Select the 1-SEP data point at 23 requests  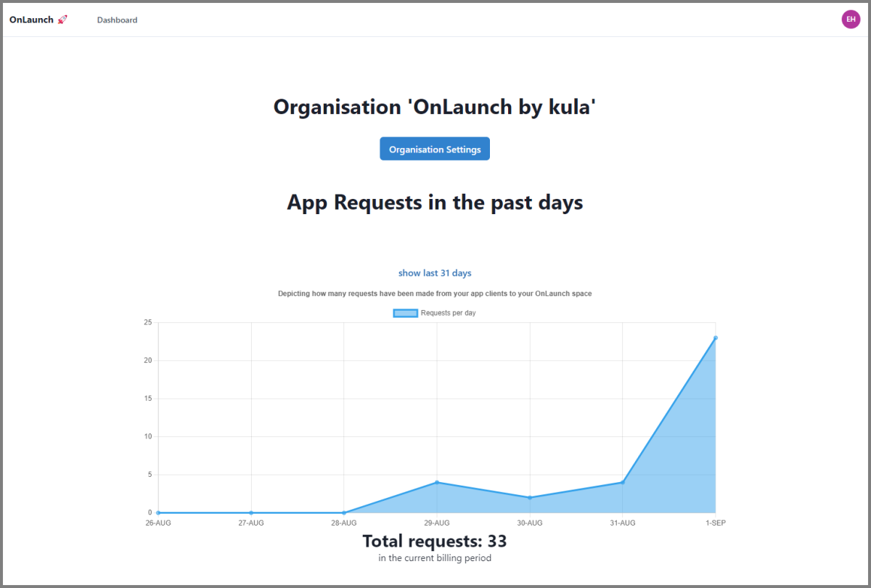pyautogui.click(x=716, y=338)
